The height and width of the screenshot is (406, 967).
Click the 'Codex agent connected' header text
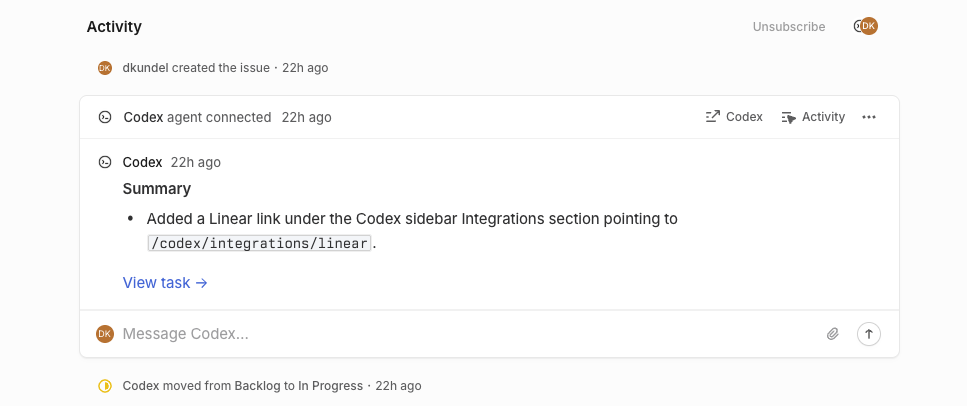(197, 117)
